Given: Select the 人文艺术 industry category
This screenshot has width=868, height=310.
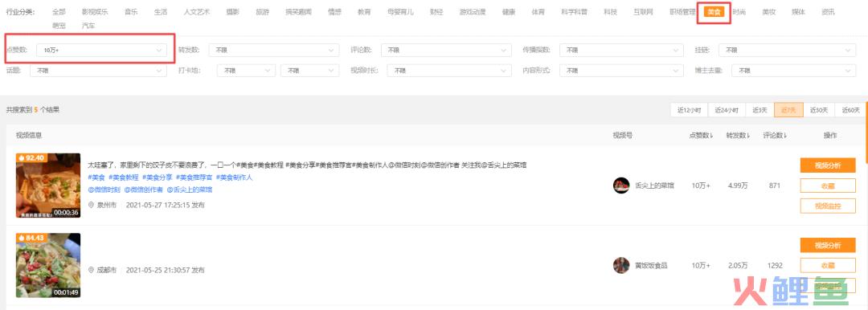Looking at the screenshot, I should [x=197, y=11].
